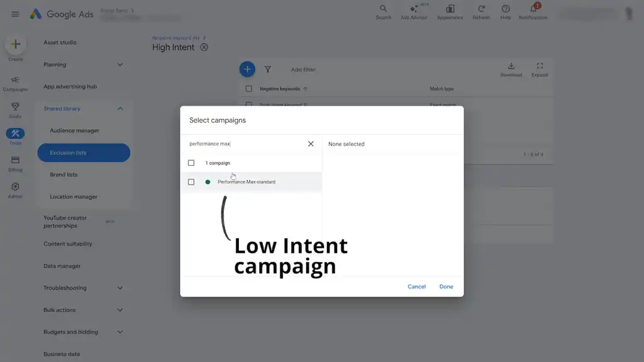Click the Google Ads logo
644x362 pixels.
pos(62,14)
